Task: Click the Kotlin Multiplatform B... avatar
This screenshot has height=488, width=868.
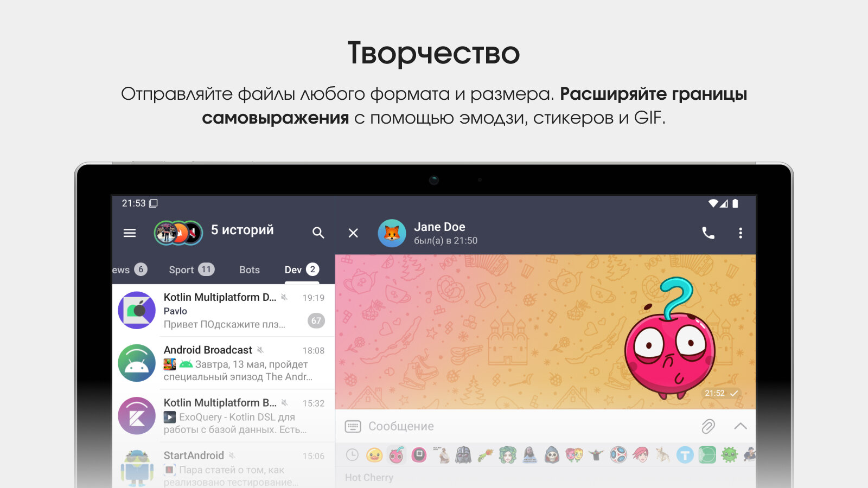Action: click(x=137, y=416)
